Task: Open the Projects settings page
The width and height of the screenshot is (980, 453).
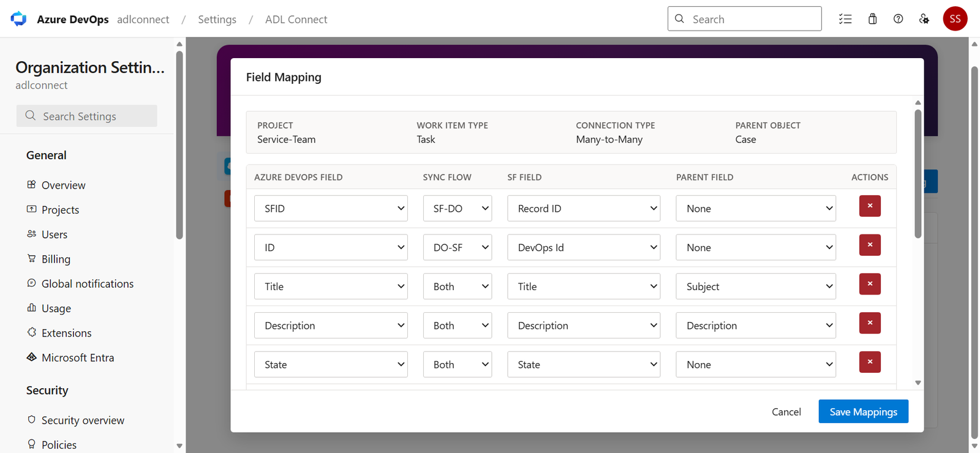Action: point(60,209)
